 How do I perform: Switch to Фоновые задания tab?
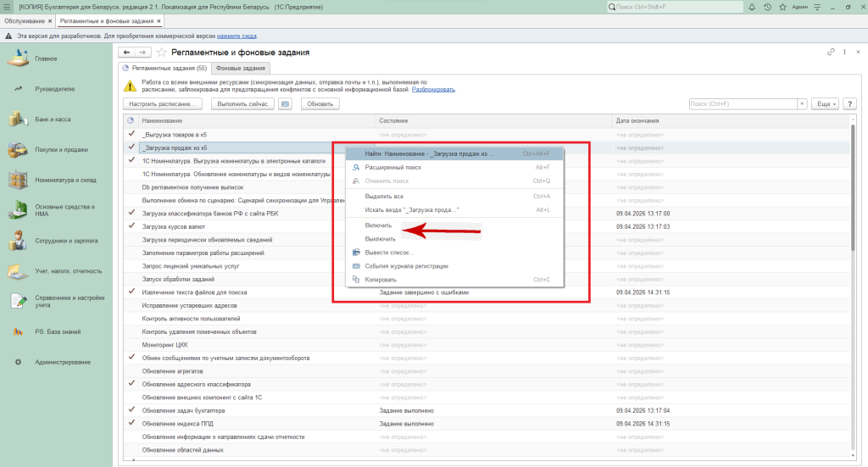point(241,68)
